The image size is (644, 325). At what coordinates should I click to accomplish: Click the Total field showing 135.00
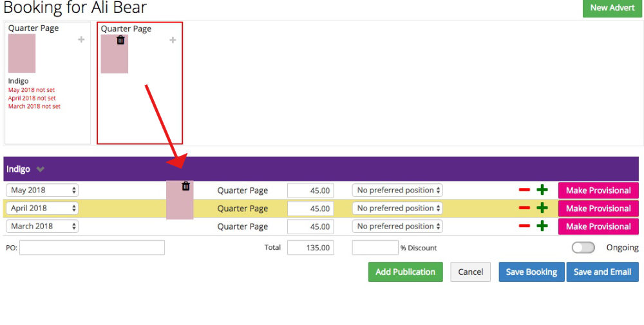(310, 247)
